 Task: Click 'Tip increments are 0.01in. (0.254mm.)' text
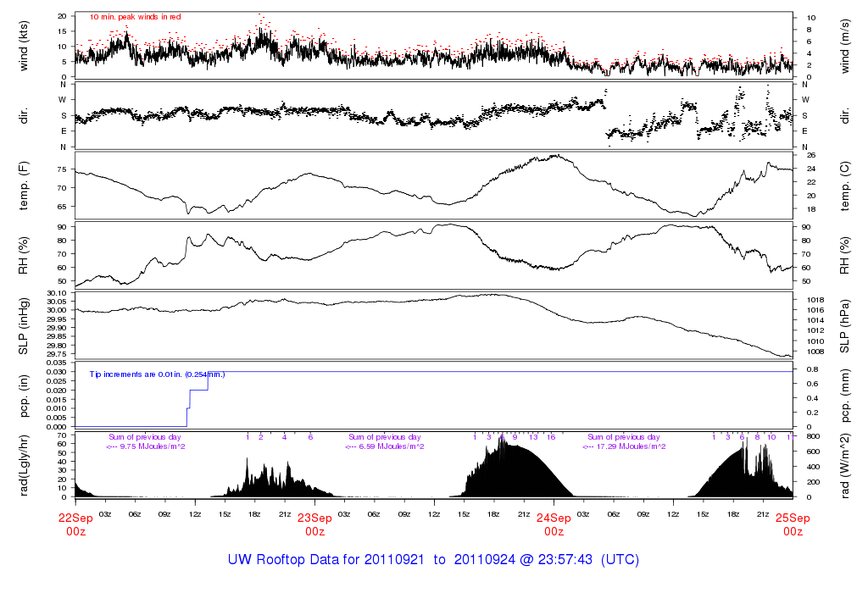click(157, 374)
